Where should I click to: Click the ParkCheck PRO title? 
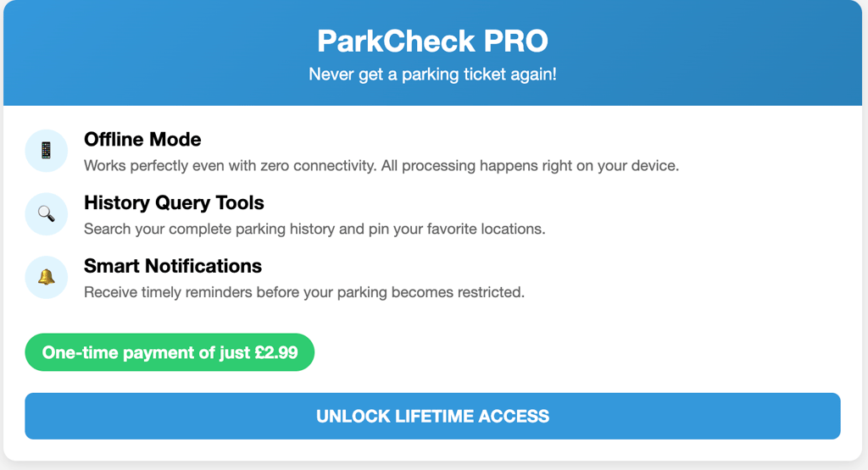[432, 41]
